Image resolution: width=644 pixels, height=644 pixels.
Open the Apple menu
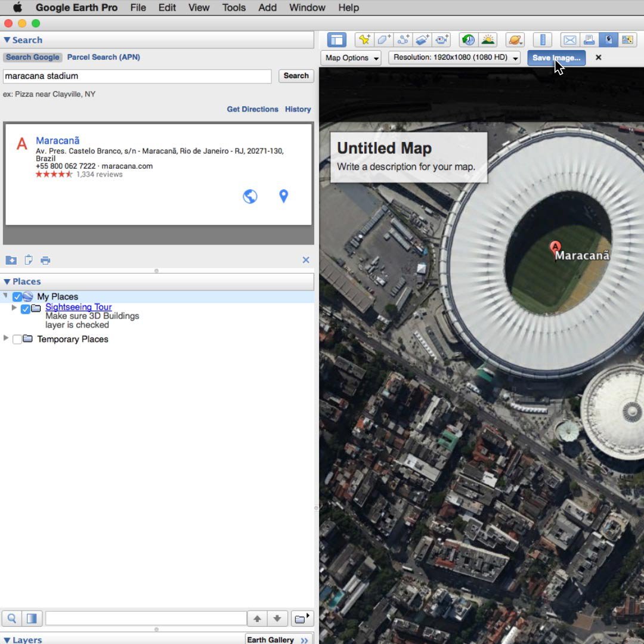coord(17,7)
